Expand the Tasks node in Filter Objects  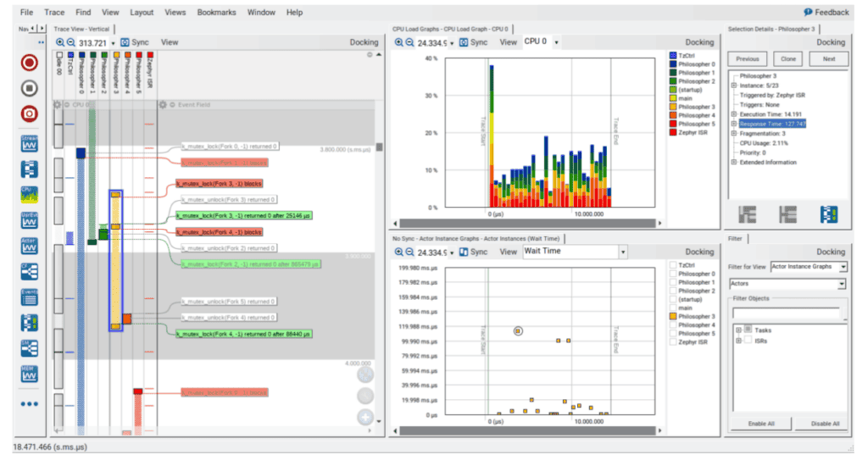click(x=738, y=330)
